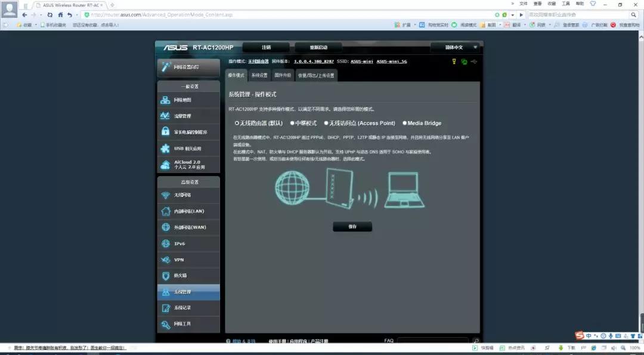Go to browser home page icon
The width and height of the screenshot is (644, 355).
click(60, 15)
